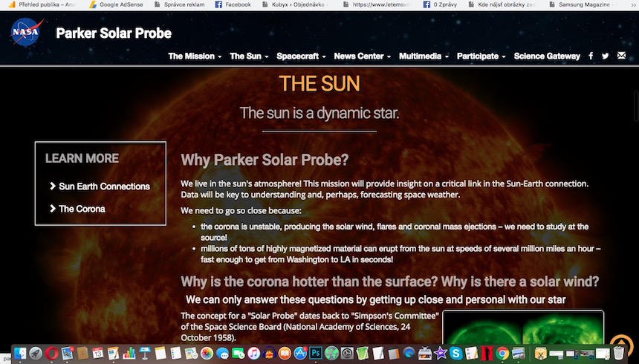Click the NASA logo
This screenshot has width=639, height=364.
pyautogui.click(x=26, y=32)
